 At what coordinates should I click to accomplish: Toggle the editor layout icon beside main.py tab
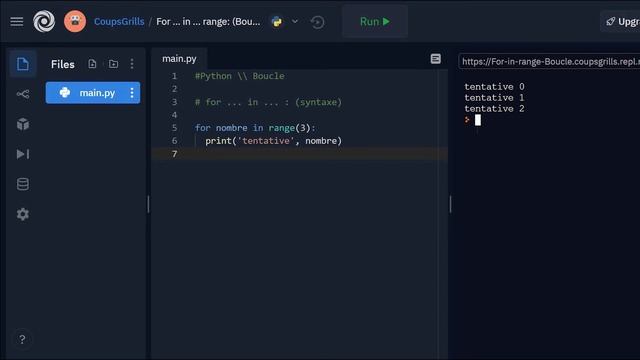pyautogui.click(x=436, y=59)
